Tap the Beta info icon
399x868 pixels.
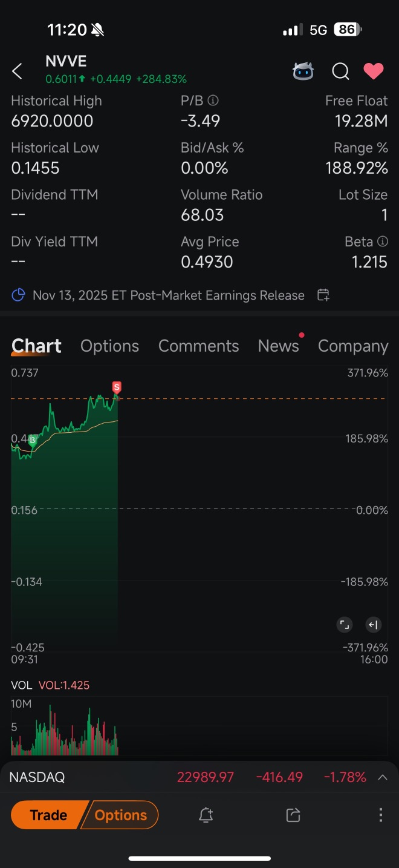pos(382,242)
